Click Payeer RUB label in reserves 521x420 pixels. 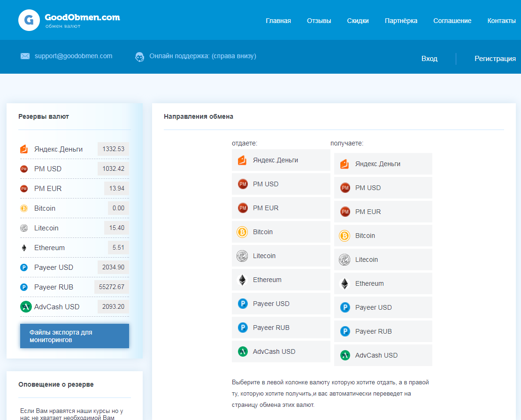(54, 287)
